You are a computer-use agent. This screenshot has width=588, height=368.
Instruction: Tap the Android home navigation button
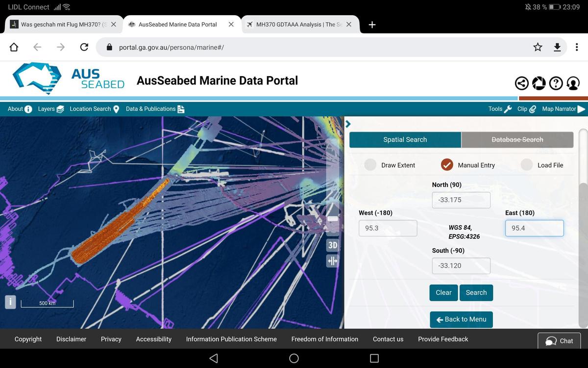[x=294, y=358]
